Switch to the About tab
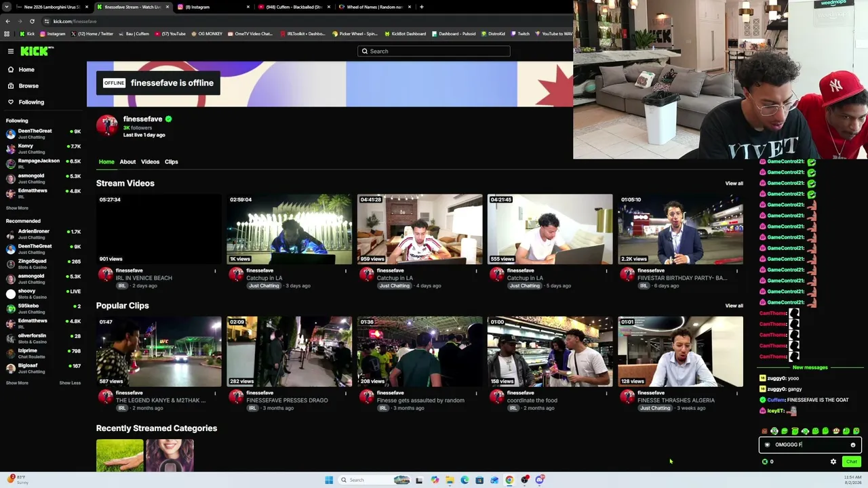The width and height of the screenshot is (868, 488). point(127,162)
